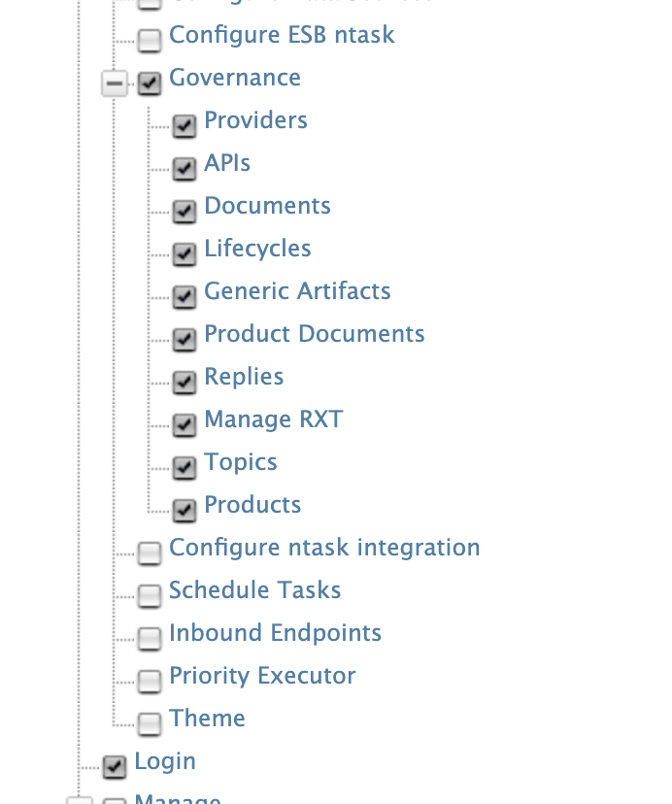Uncheck the APIs permission checkbox
672x804 pixels.
(x=184, y=169)
